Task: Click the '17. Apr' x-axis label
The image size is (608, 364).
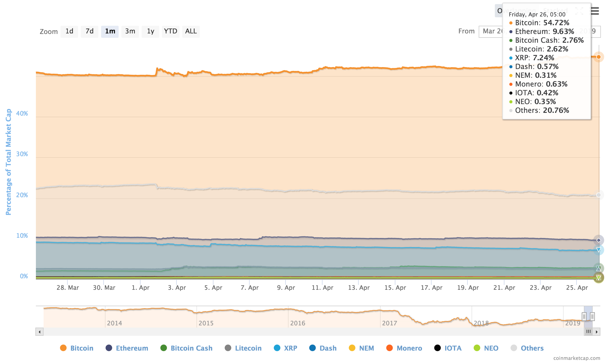Action: click(x=432, y=288)
